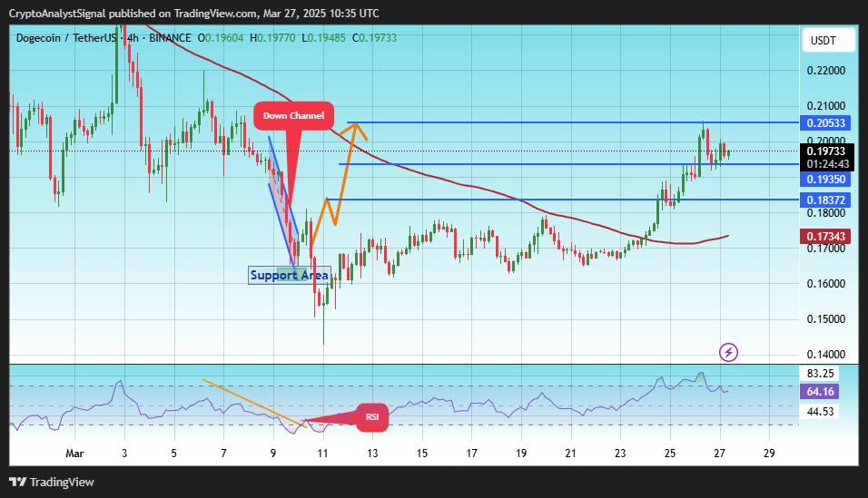Click the Mar label on time axis

click(74, 454)
